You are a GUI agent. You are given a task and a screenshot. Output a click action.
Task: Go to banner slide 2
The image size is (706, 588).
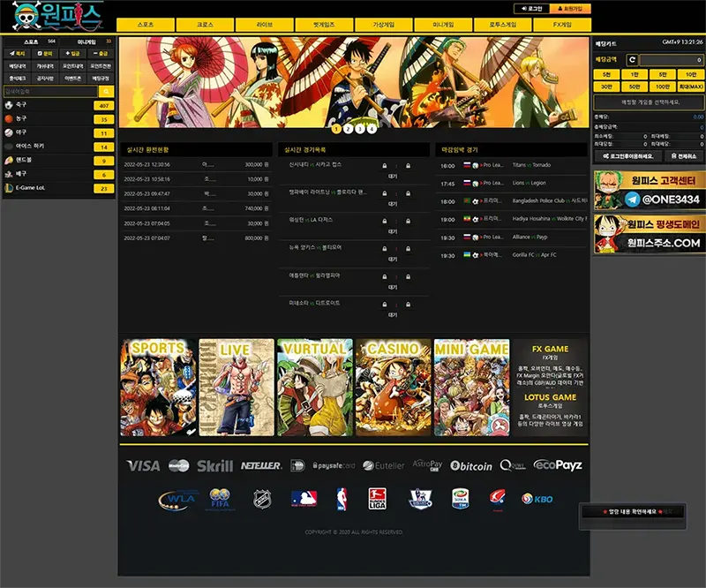(x=348, y=129)
